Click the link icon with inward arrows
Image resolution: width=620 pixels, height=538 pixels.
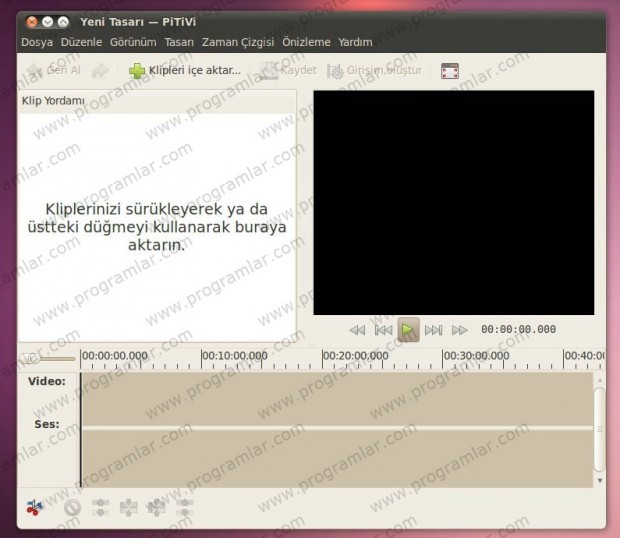coord(129,508)
